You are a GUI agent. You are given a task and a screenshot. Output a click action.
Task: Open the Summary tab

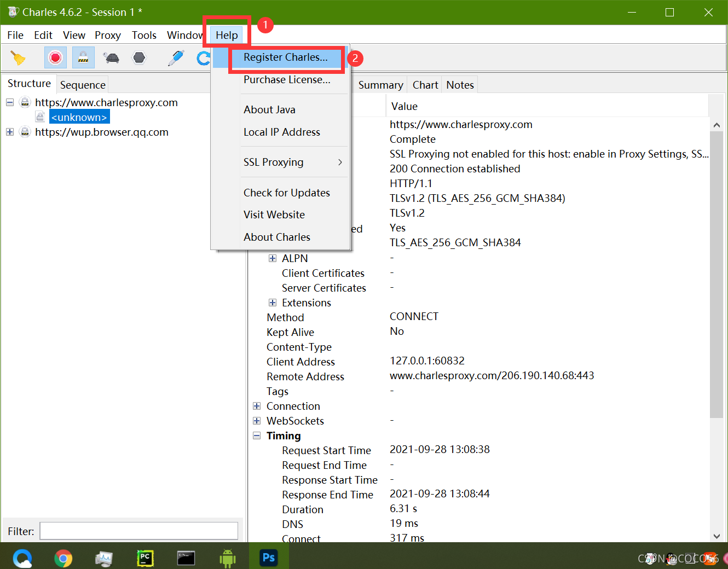point(380,85)
